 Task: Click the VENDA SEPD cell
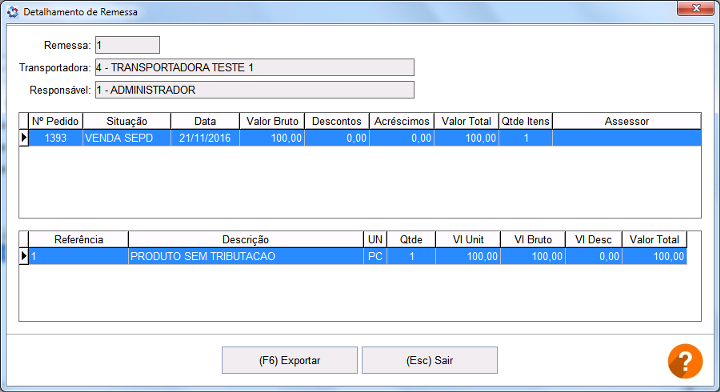[127, 138]
